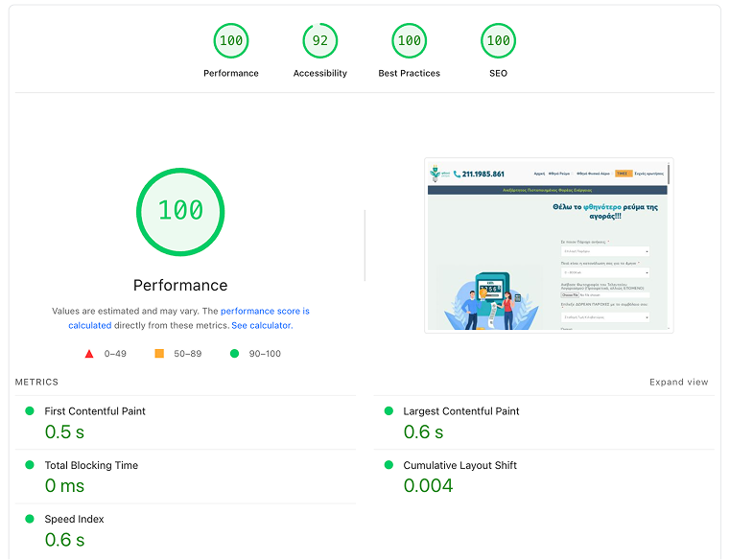
Task: Click the 50–89 legend range text
Action: tap(188, 354)
